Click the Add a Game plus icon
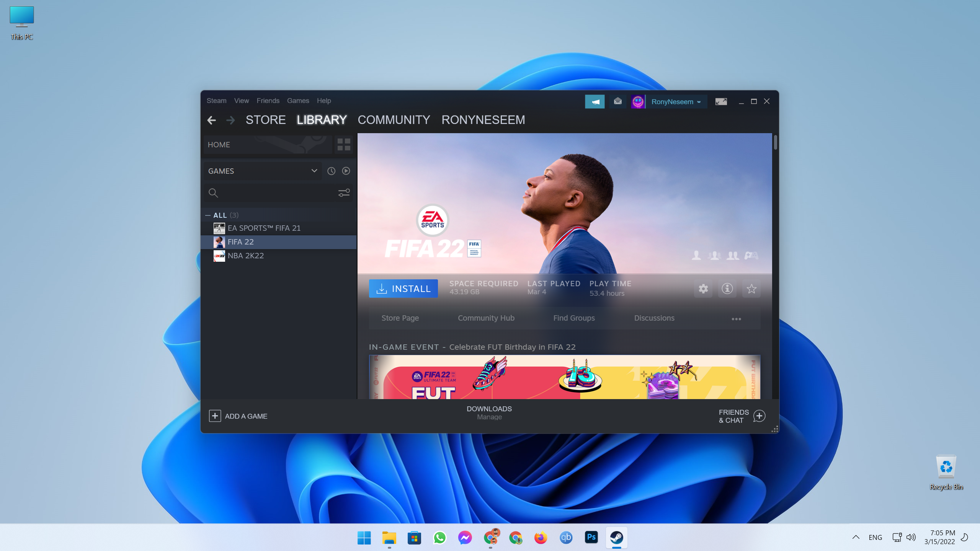980x551 pixels. click(215, 416)
